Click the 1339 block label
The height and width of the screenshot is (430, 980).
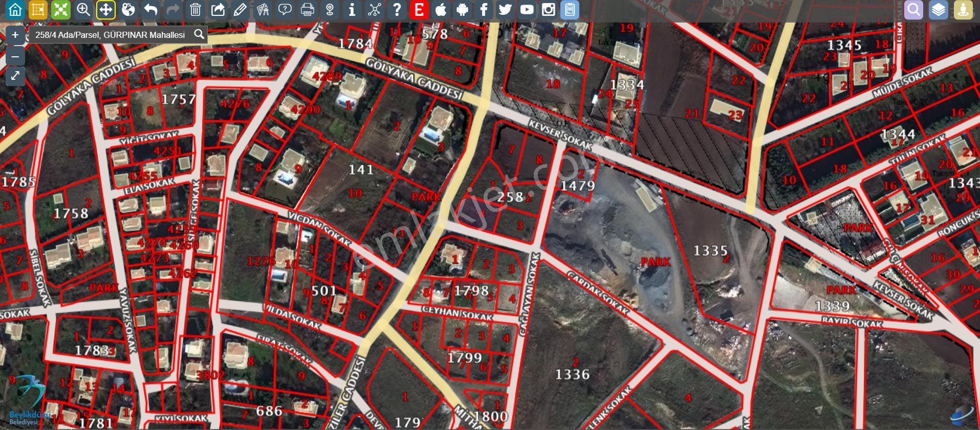[832, 306]
